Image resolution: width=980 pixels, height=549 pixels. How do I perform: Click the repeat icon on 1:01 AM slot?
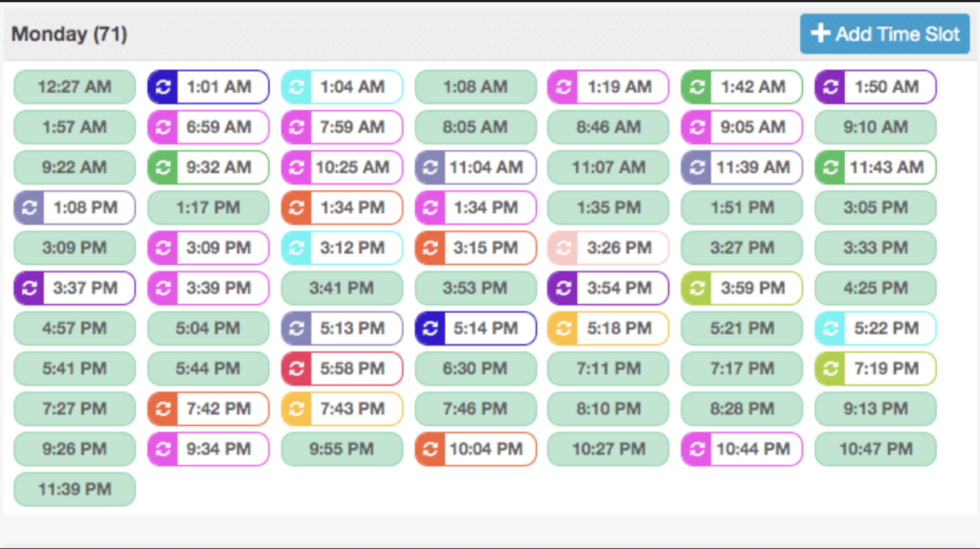tap(163, 87)
